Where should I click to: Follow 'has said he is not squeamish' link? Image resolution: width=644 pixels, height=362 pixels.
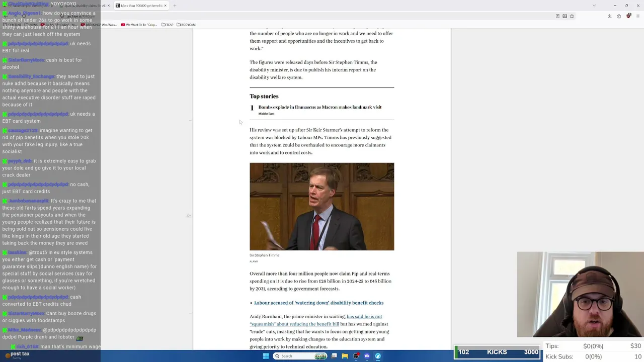point(315,320)
